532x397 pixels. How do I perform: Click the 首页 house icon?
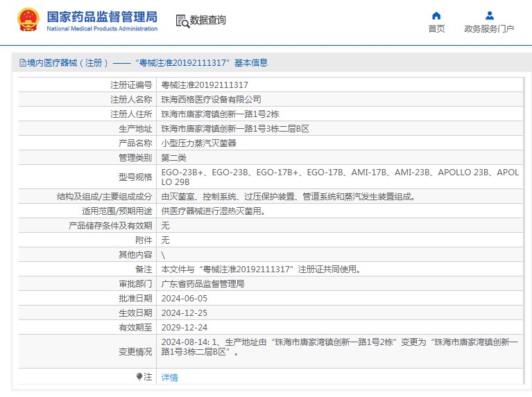pyautogui.click(x=436, y=15)
